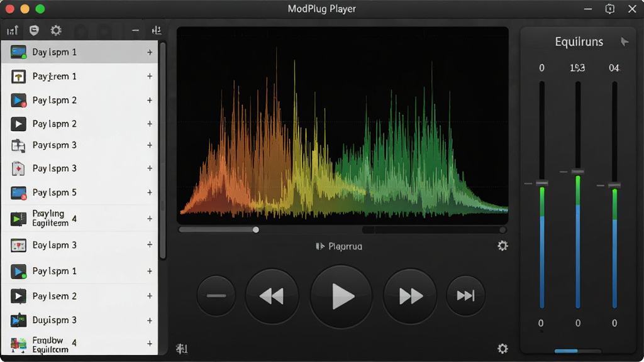Click the Pay:trem 1 track icon
The width and height of the screenshot is (644, 362).
18,76
